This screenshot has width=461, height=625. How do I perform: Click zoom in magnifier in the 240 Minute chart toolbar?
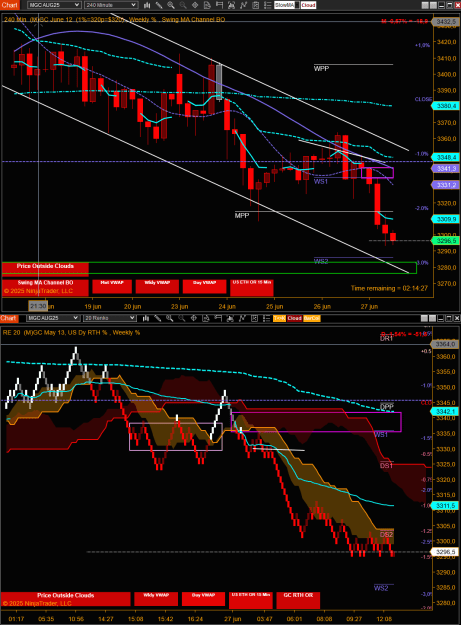click(171, 5)
